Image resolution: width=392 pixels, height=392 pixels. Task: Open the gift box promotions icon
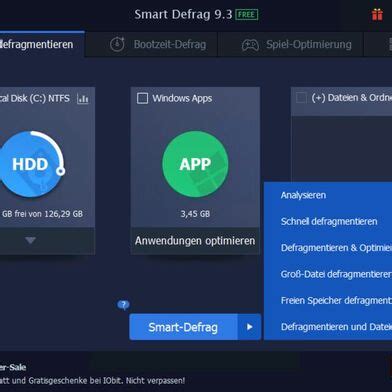[x=377, y=15]
